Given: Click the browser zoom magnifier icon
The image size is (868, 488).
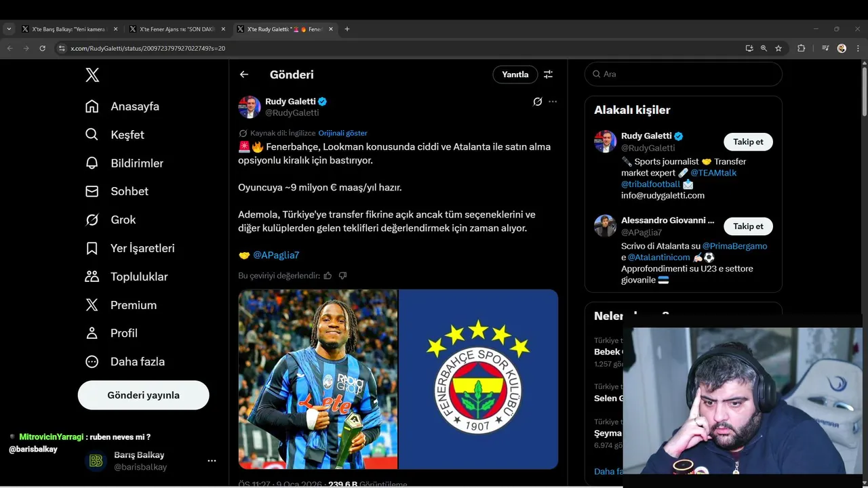Looking at the screenshot, I should [764, 48].
